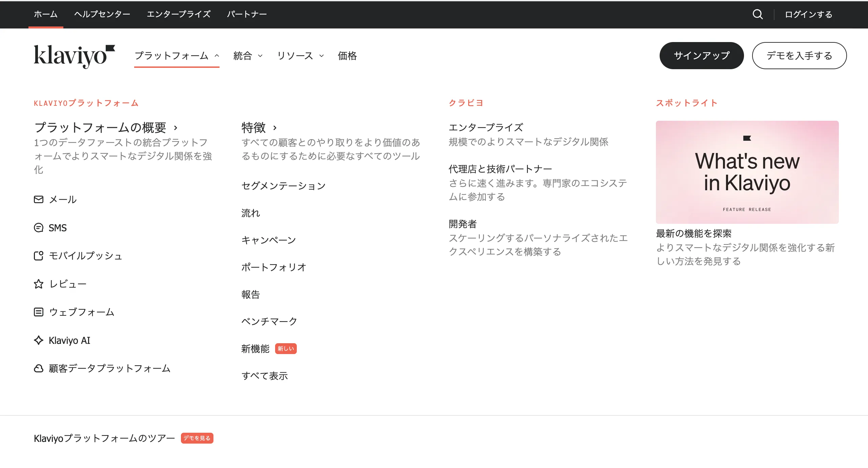Click the デモを見る badge
The height and width of the screenshot is (468, 868).
click(197, 438)
